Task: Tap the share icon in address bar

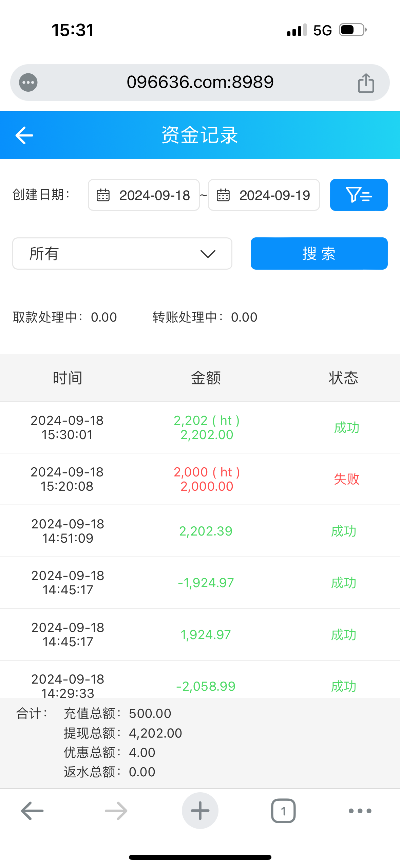Action: [x=366, y=83]
